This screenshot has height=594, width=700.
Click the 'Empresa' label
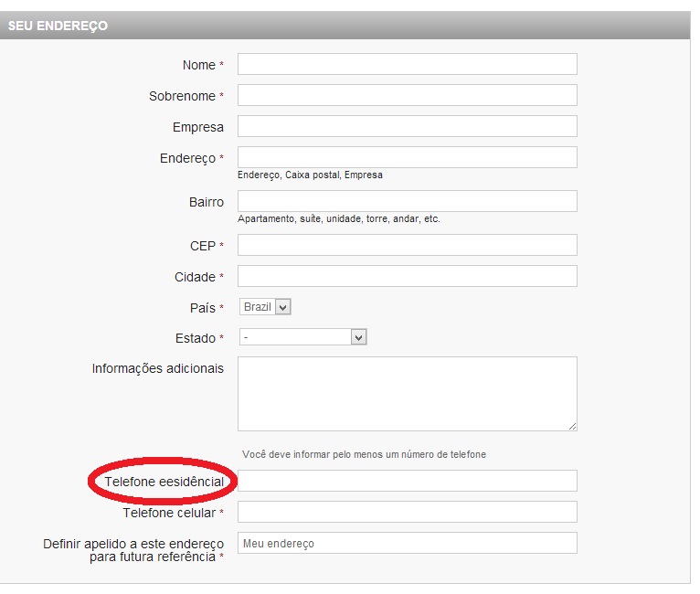(198, 127)
